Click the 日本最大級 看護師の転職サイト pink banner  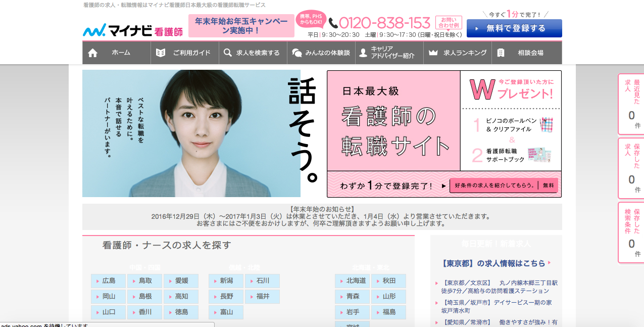(393, 120)
